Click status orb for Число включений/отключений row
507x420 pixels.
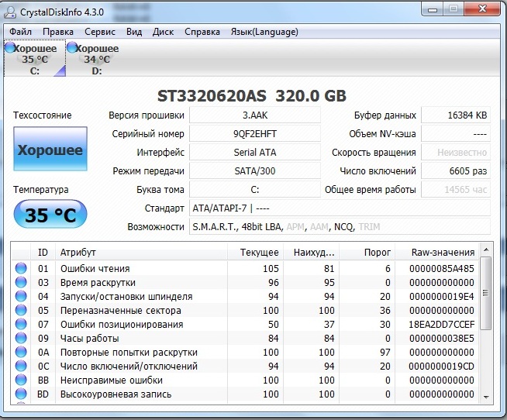[x=21, y=366]
